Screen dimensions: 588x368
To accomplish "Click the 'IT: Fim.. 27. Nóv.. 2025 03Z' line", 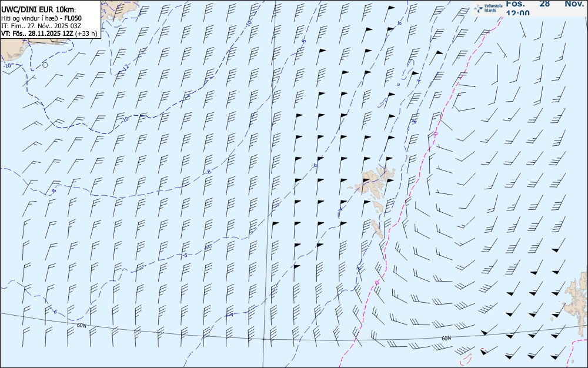I will 41,26.
